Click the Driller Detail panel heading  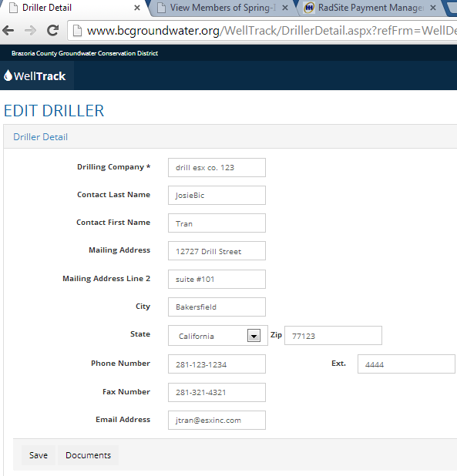point(40,136)
